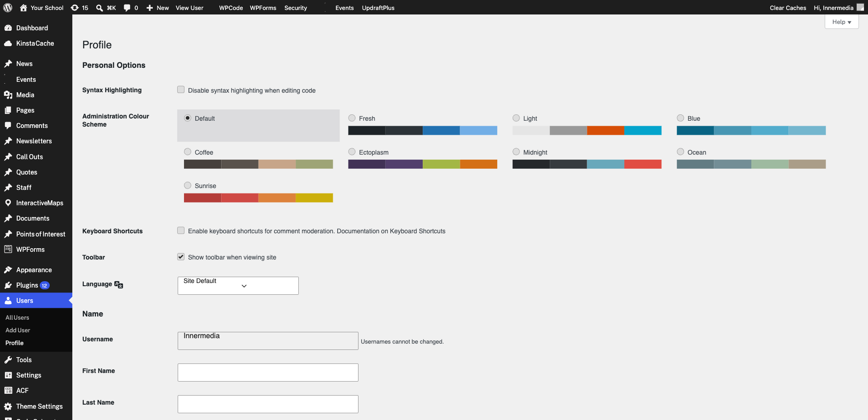Click the Sunrise scheme colour palette
This screenshot has width=868, height=420.
259,198
